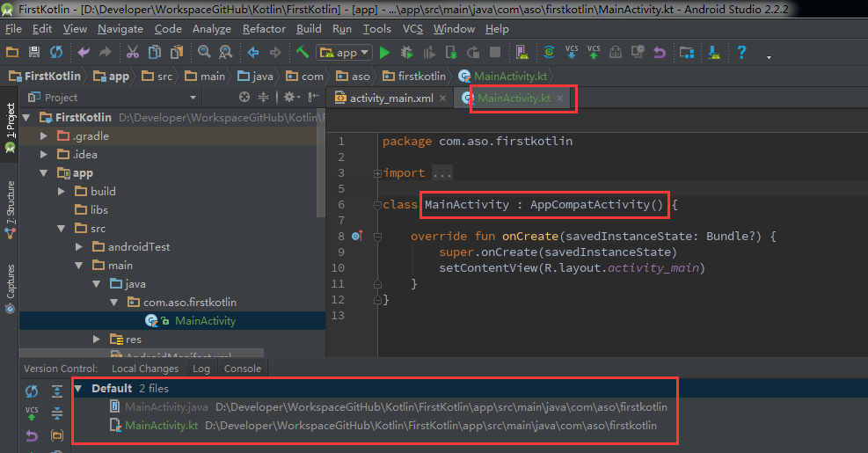Image resolution: width=868 pixels, height=453 pixels.
Task: Open the AVD Manager icon
Action: pyautogui.click(x=522, y=53)
